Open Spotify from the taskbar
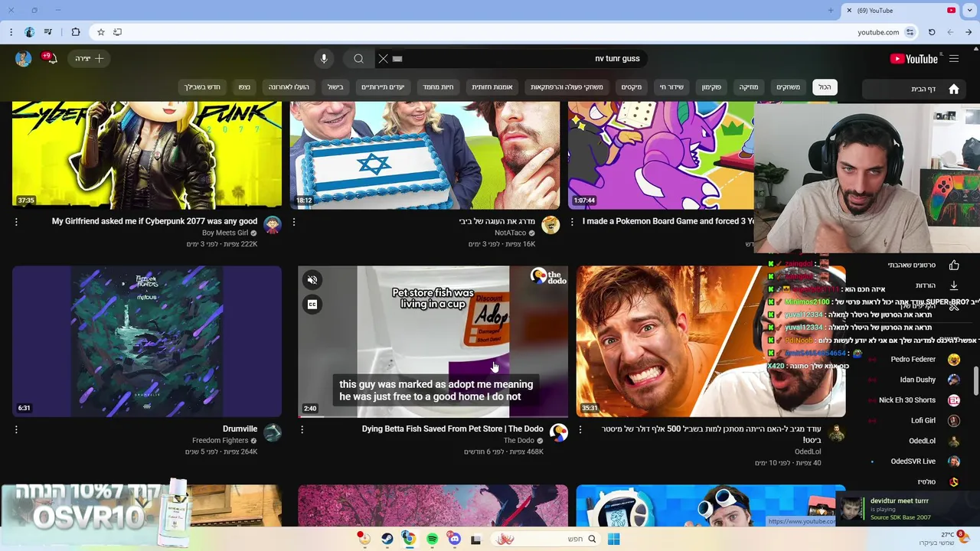980x551 pixels. tap(432, 539)
